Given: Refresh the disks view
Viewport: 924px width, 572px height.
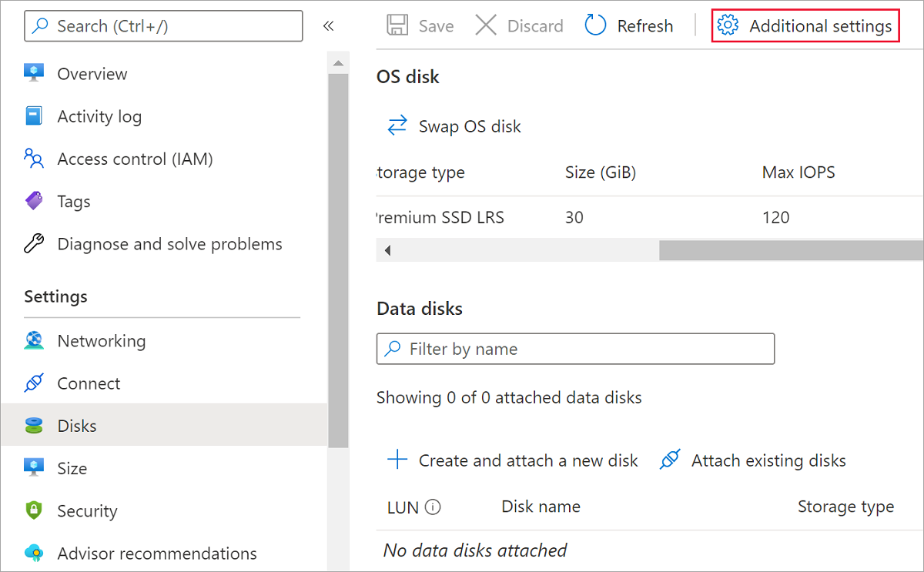Looking at the screenshot, I should tap(595, 25).
